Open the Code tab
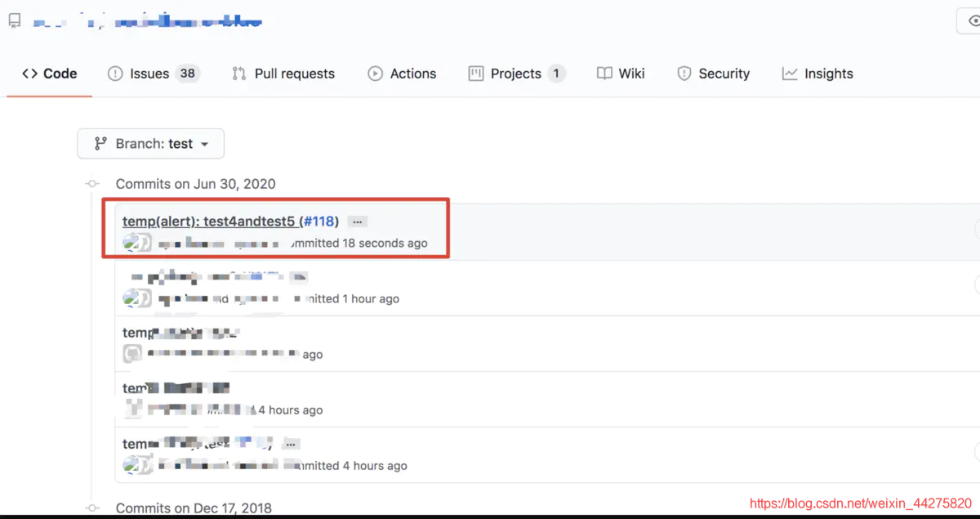 point(50,74)
